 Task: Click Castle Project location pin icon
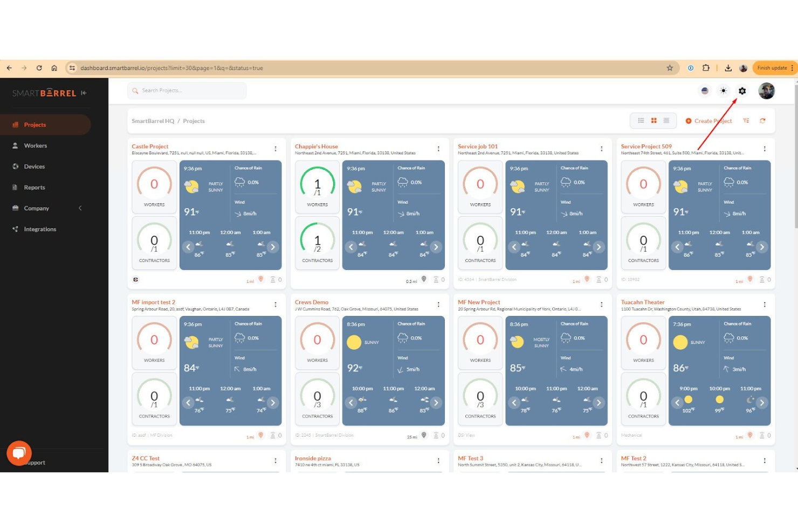click(x=261, y=279)
